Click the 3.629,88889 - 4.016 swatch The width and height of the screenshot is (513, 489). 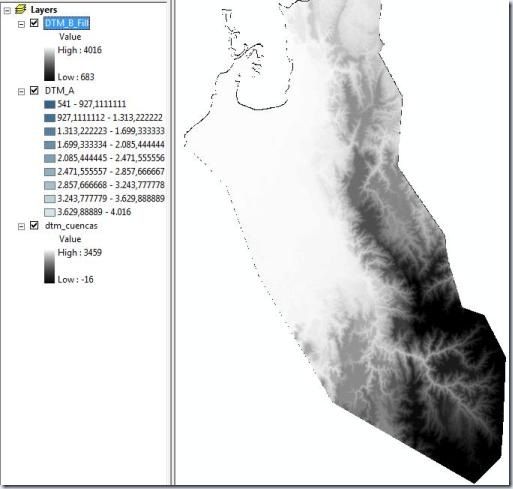50,212
